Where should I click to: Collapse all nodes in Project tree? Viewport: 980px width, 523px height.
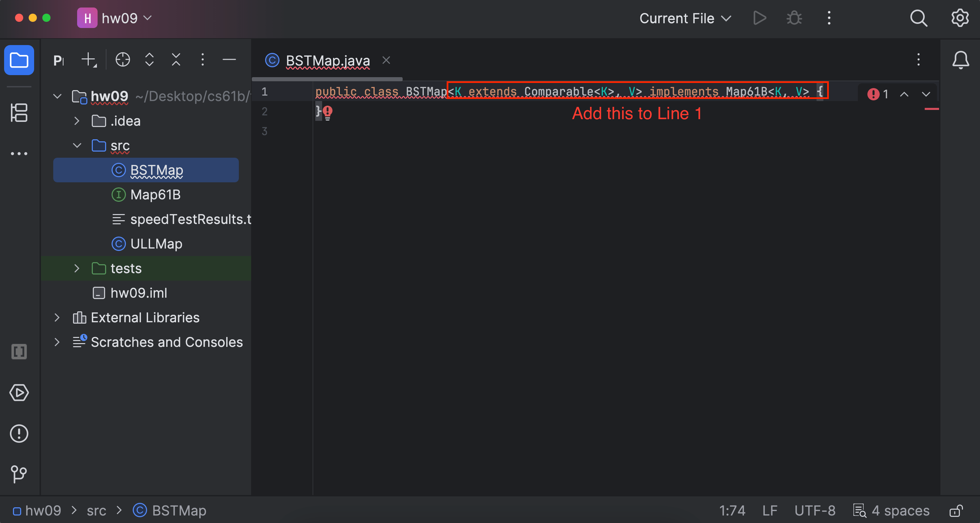pos(175,60)
